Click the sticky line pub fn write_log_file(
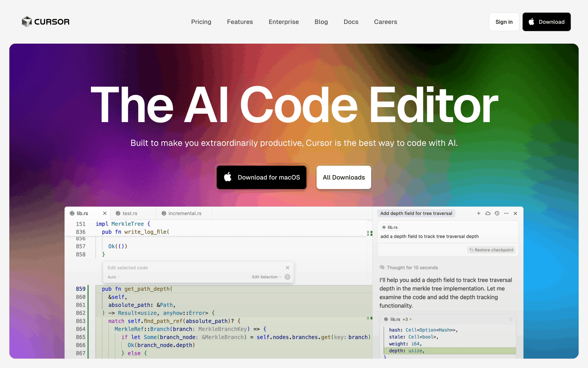The image size is (588, 368). pyautogui.click(x=135, y=232)
